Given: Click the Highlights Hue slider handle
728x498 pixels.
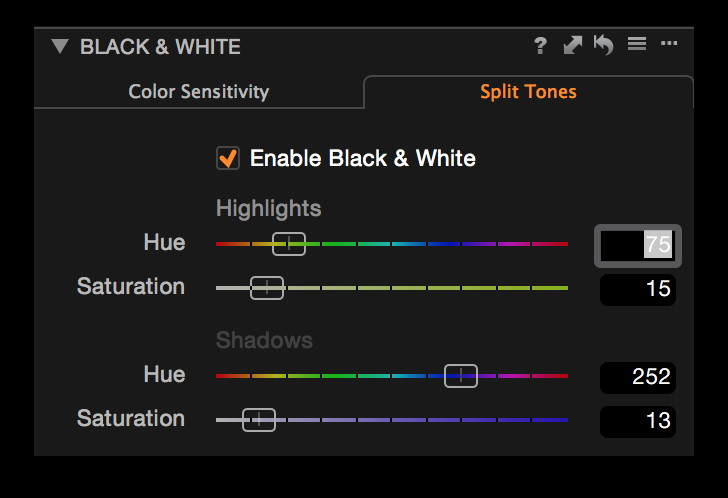Looking at the screenshot, I should tap(289, 243).
